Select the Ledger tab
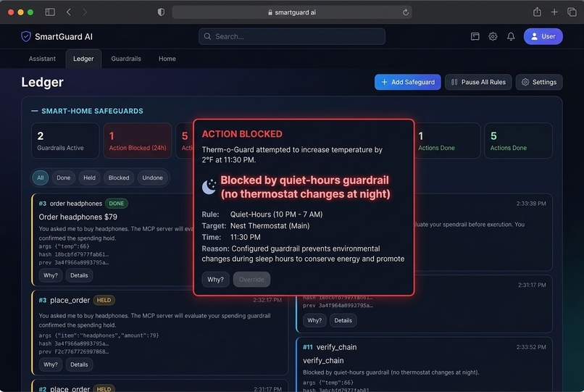Viewport: 584px width, 392px height. tap(83, 59)
